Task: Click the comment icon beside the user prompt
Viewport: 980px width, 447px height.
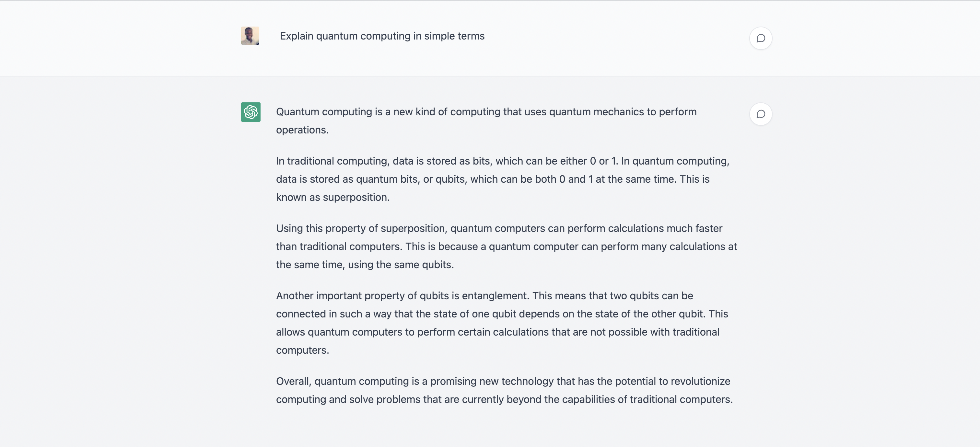Action: point(761,38)
